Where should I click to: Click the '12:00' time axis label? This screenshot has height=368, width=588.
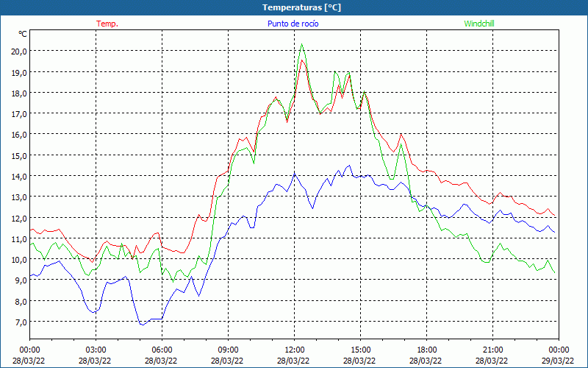coord(295,350)
